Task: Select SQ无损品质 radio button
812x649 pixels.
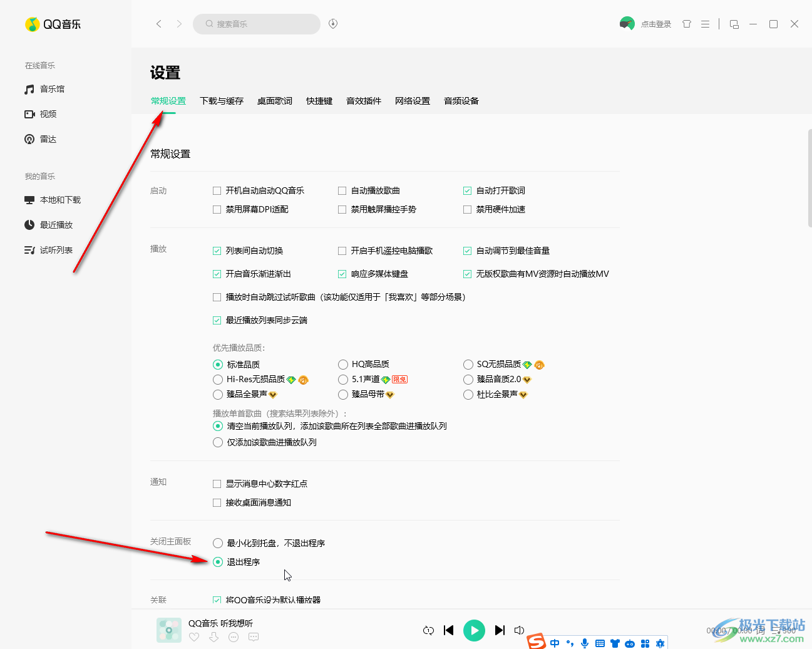Action: pyautogui.click(x=468, y=365)
